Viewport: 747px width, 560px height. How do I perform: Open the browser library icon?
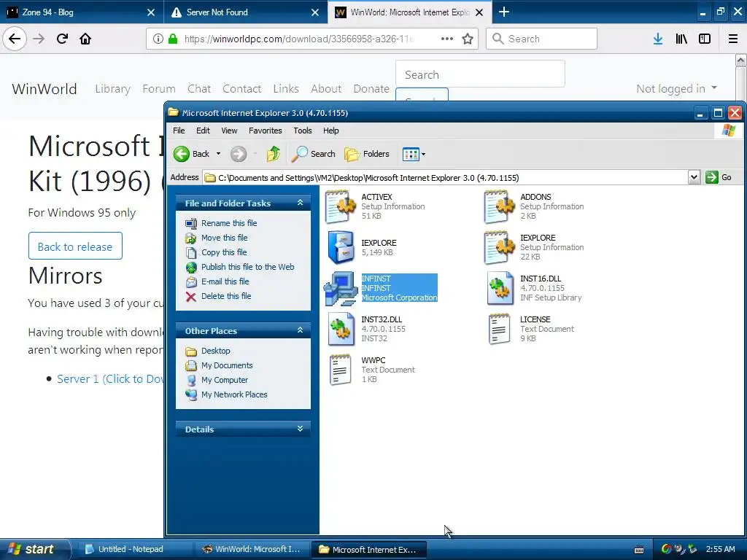click(681, 39)
